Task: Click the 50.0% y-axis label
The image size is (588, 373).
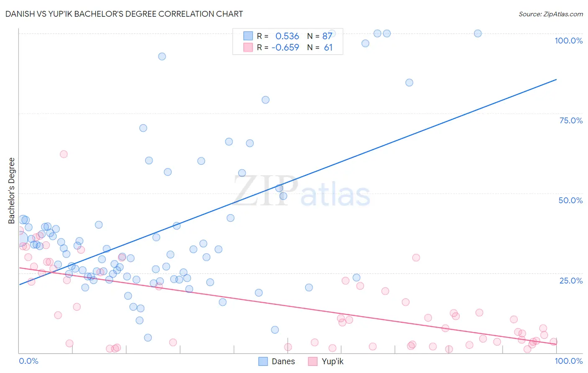Action: tap(570, 200)
